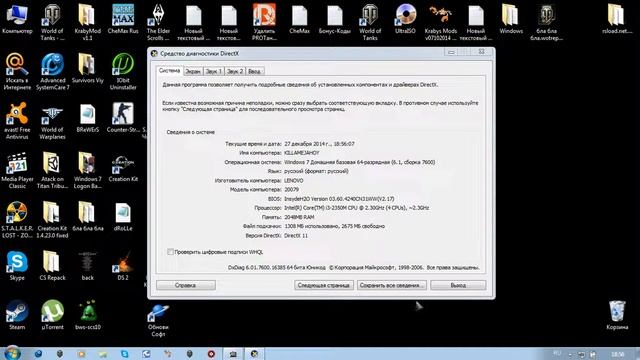Open Media Player Classic
This screenshot has width=640, height=360.
coord(17,170)
